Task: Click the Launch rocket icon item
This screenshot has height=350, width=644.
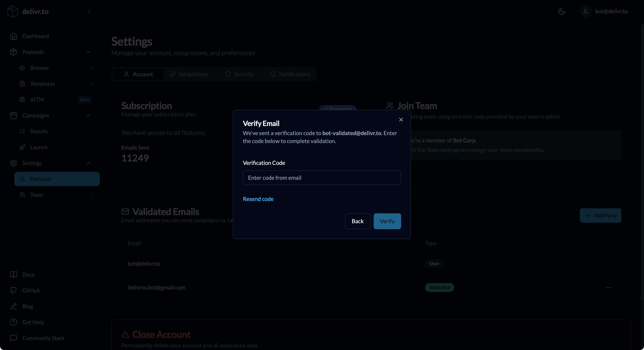Action: [22, 147]
